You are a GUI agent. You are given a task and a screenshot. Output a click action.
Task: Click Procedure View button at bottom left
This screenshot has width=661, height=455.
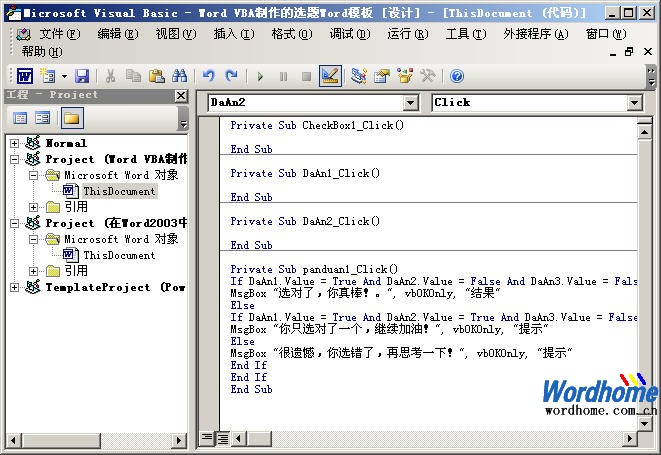click(207, 439)
